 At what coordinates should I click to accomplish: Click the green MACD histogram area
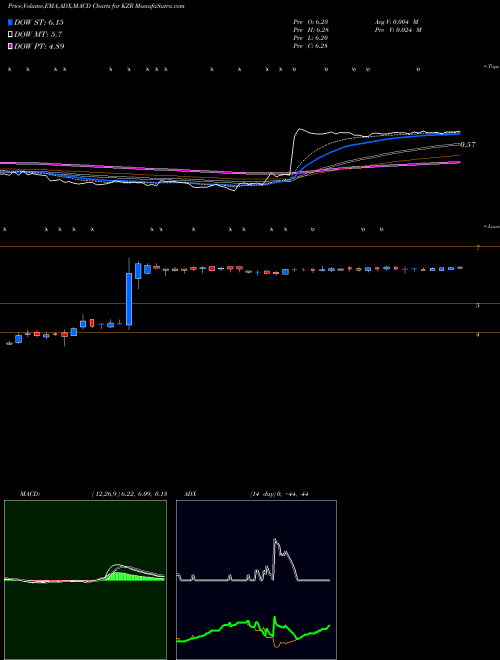[x=135, y=576]
